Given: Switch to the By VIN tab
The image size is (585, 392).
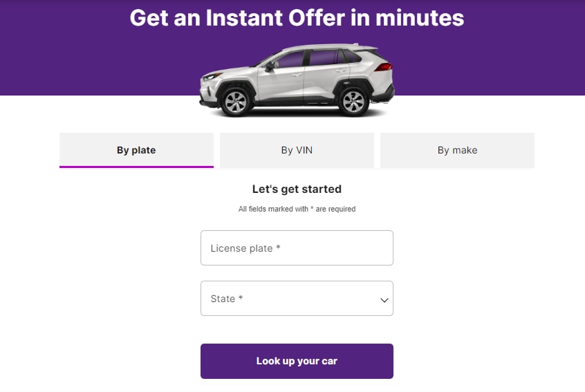Looking at the screenshot, I should (297, 150).
